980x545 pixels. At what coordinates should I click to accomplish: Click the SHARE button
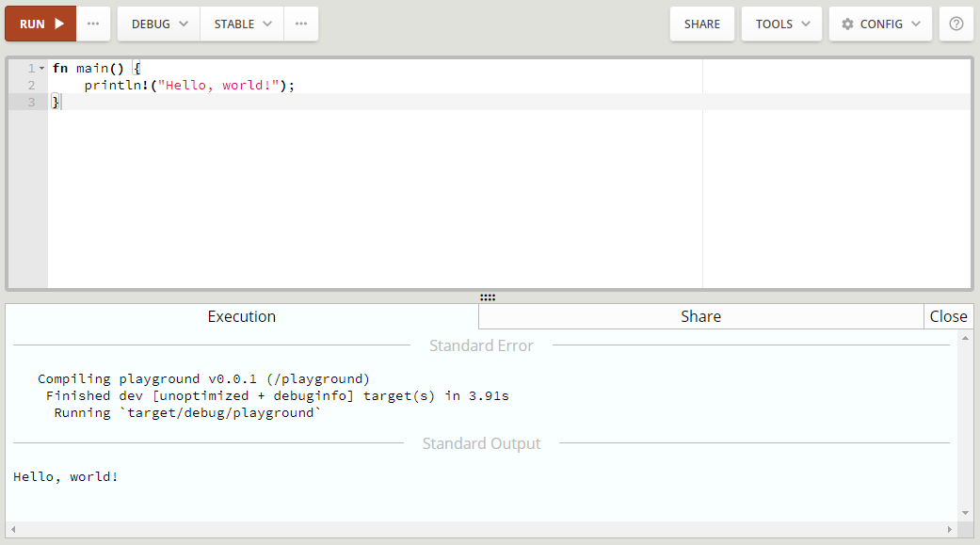[x=702, y=24]
